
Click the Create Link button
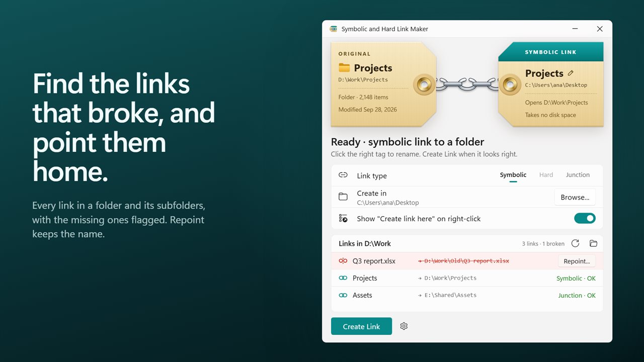point(361,326)
